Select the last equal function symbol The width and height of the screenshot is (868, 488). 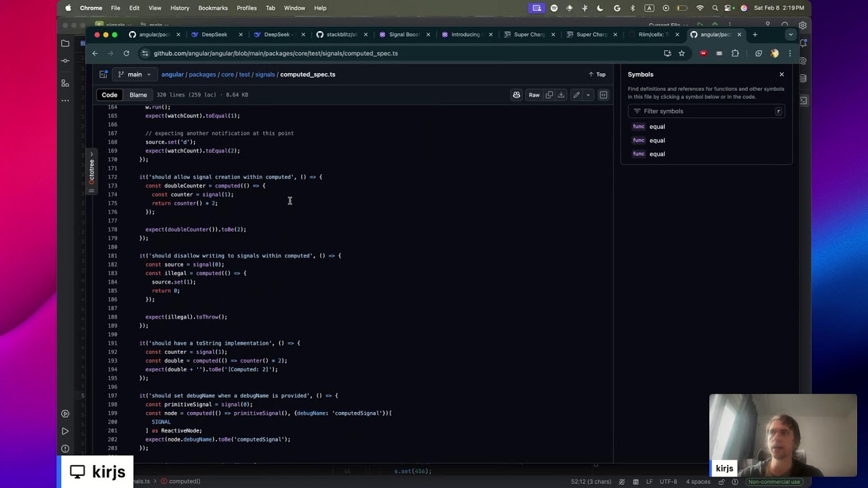pos(657,154)
